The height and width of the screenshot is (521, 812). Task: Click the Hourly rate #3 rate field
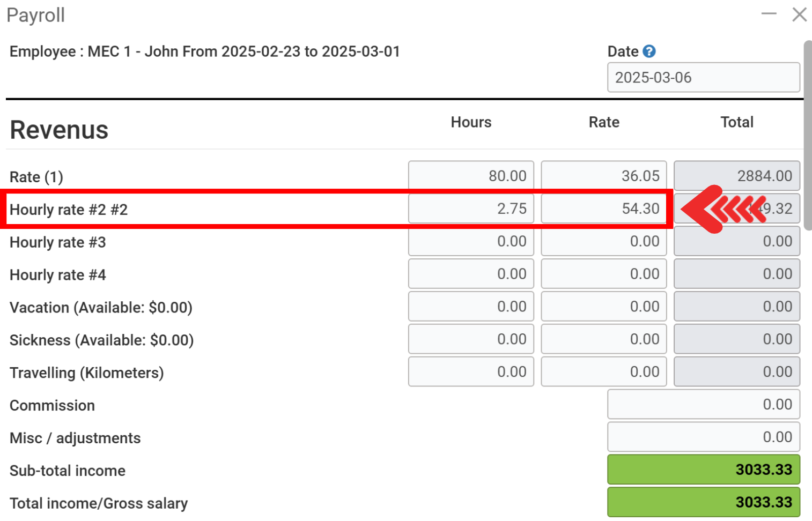(x=603, y=241)
